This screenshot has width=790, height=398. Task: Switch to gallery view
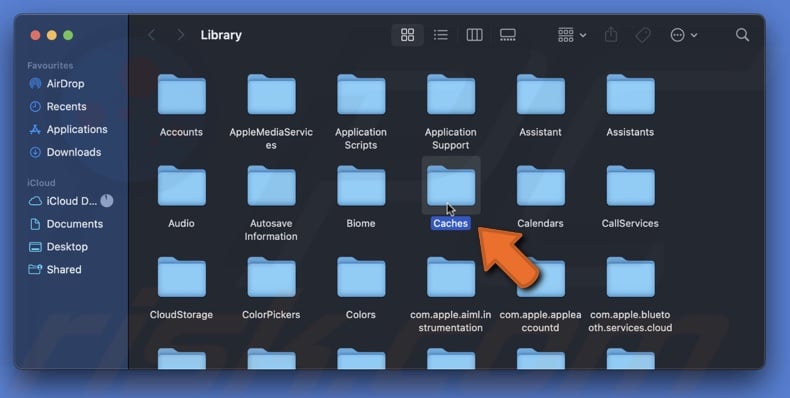point(507,35)
